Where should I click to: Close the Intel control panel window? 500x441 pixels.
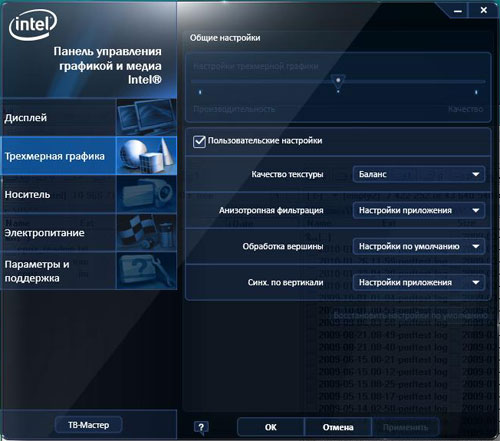[484, 11]
